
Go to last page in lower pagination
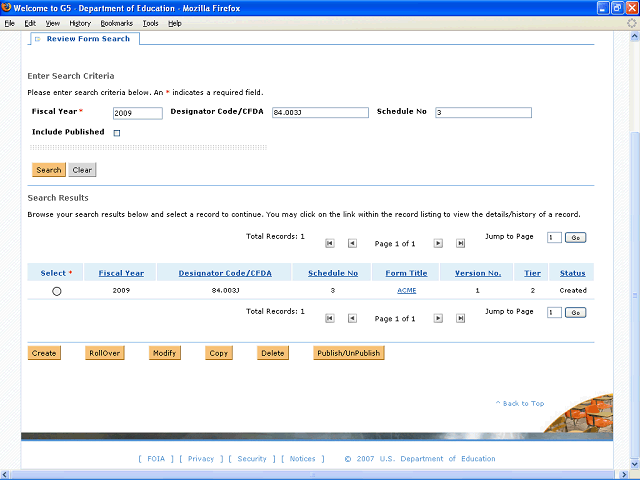460,318
